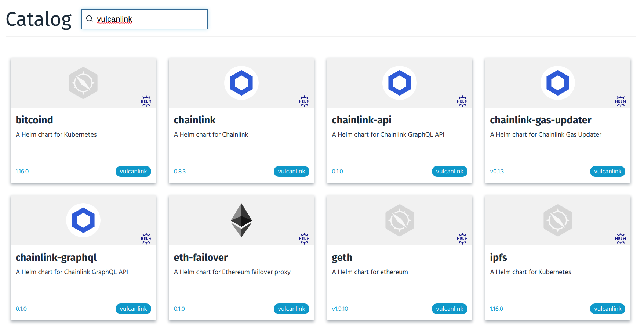Click the Ethereum logo on eth-failover card
The image size is (644, 327).
tap(241, 220)
